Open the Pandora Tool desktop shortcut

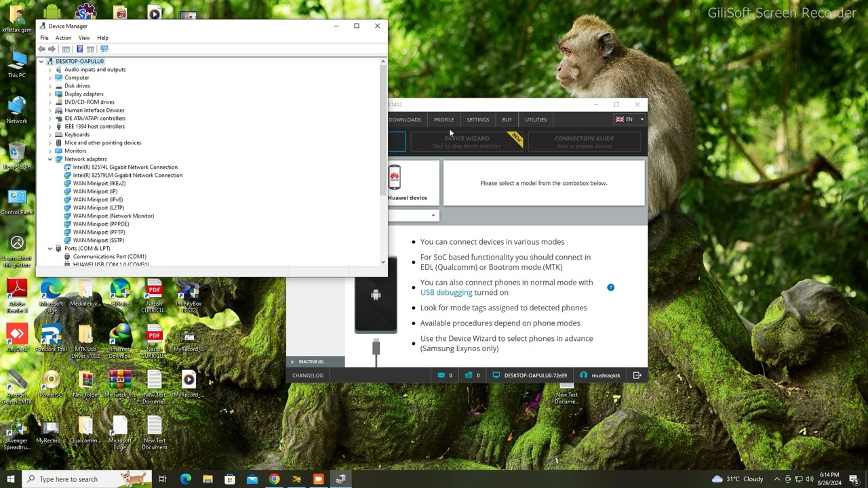coord(52,337)
